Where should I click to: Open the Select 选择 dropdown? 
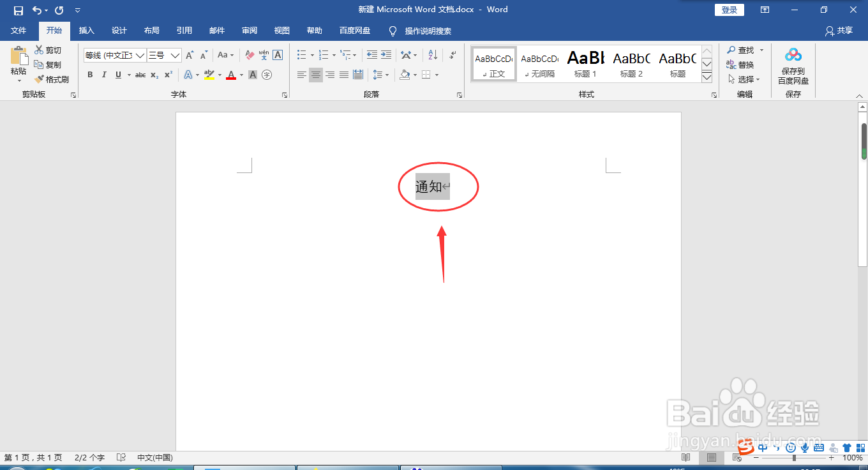click(x=744, y=79)
